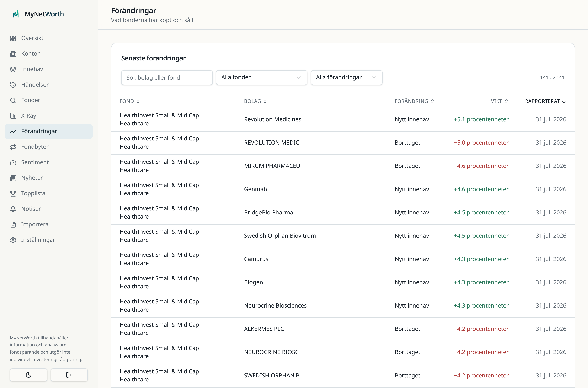Sort table by the FÖRÄNDRING column
This screenshot has width=588, height=388.
[x=414, y=101]
